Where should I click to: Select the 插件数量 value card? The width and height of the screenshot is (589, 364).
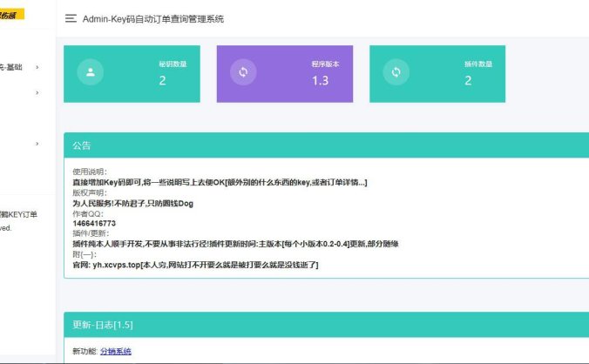tap(437, 74)
